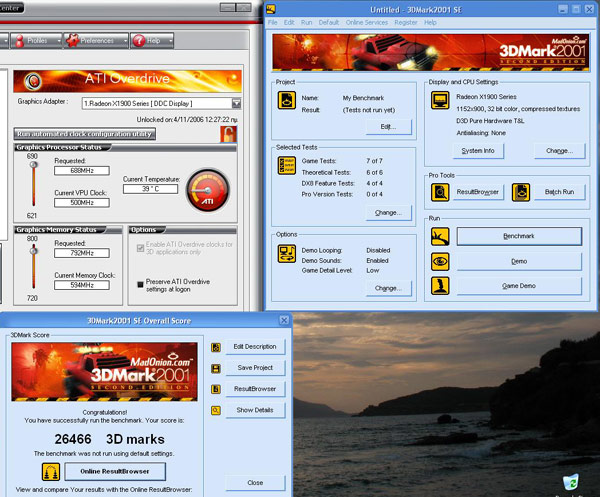Open the Run menu in 3DMark2001
The image size is (600, 497).
coord(307,23)
